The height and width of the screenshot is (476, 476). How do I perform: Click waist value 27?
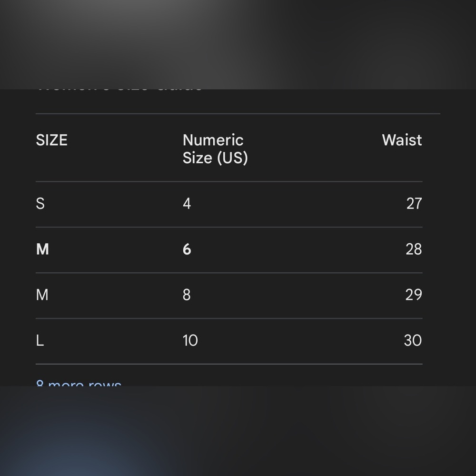414,203
